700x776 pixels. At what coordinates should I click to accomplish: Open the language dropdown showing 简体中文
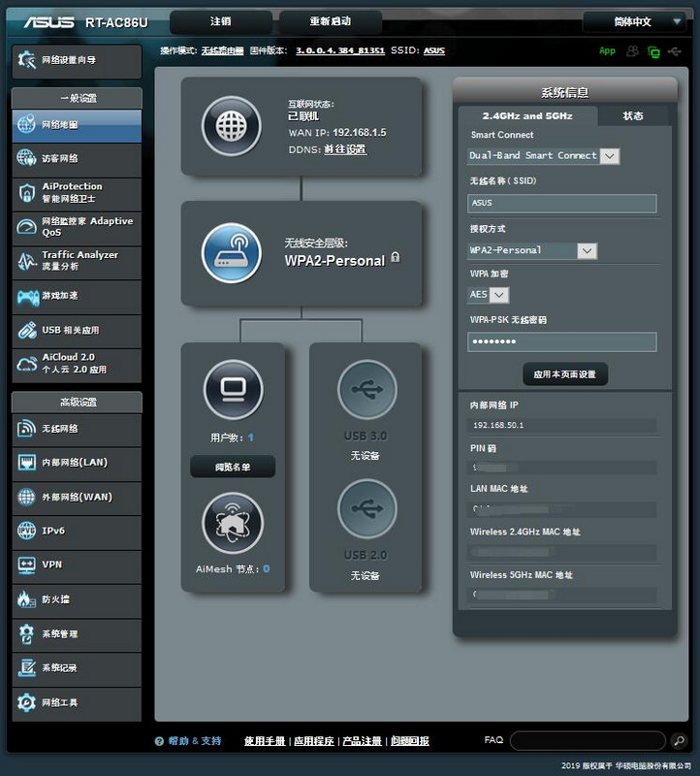point(635,21)
